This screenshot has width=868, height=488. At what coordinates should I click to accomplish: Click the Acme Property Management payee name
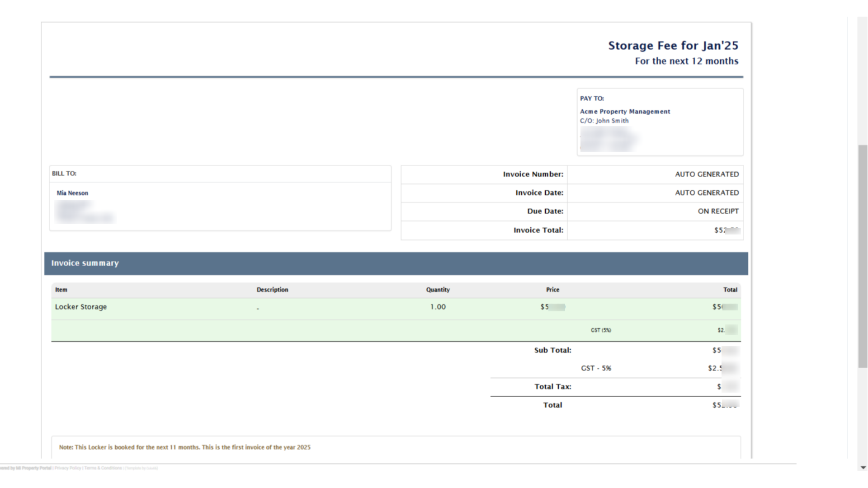click(625, 112)
